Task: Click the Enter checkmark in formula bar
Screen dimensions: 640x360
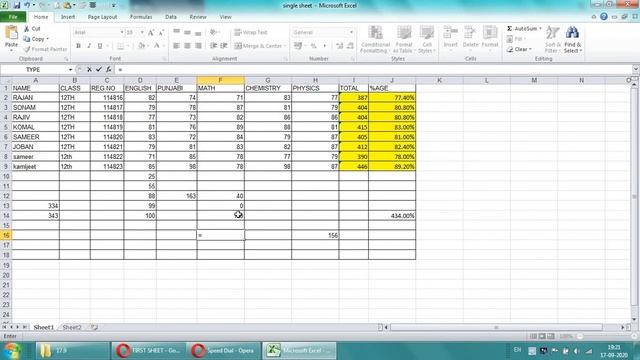Action: [99, 70]
